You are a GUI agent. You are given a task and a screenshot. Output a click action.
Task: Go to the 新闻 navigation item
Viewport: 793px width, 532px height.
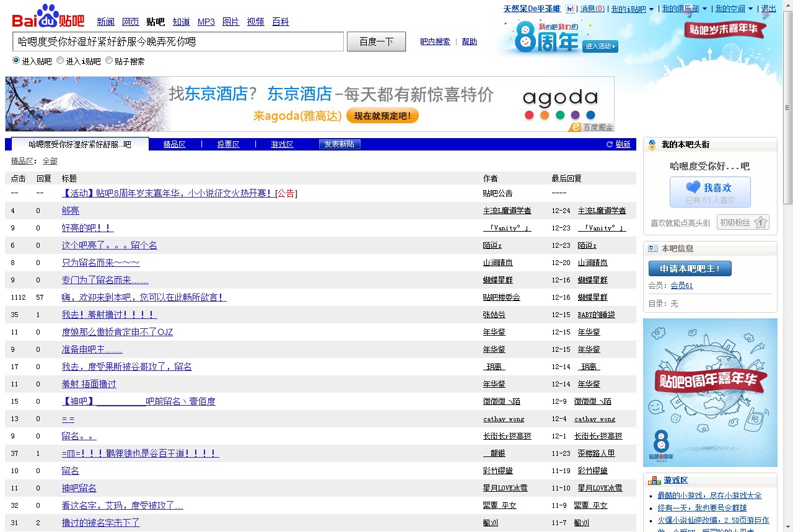tap(106, 22)
